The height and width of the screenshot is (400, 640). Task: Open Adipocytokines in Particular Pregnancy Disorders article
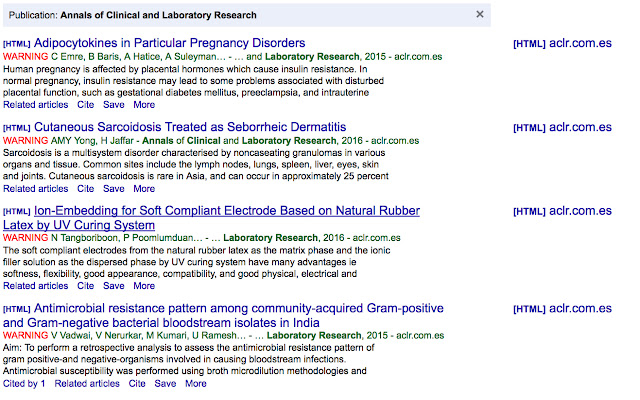(x=169, y=43)
